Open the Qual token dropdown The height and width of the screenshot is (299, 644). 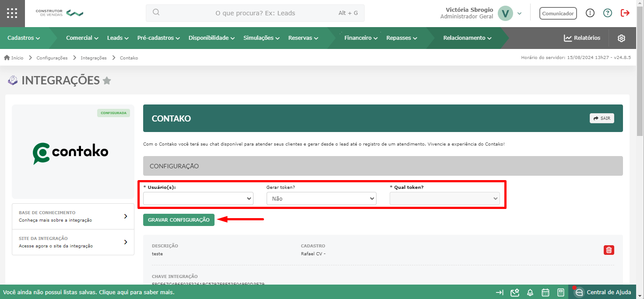pyautogui.click(x=445, y=198)
